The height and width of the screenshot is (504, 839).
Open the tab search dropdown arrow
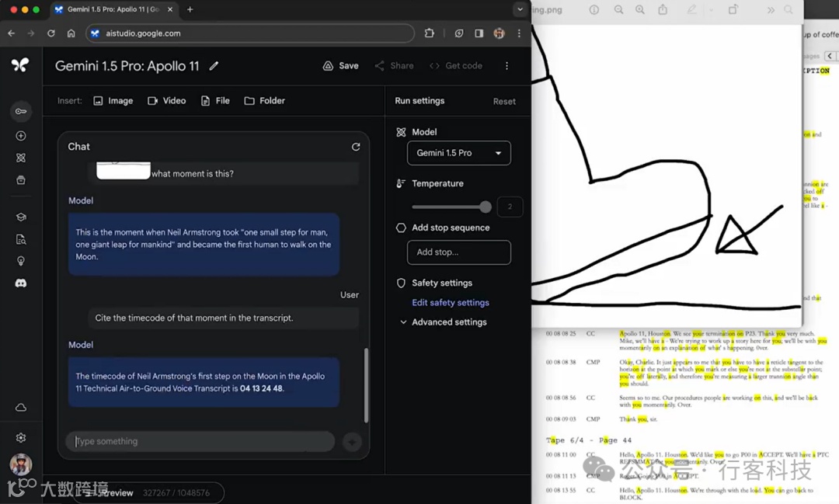click(520, 9)
